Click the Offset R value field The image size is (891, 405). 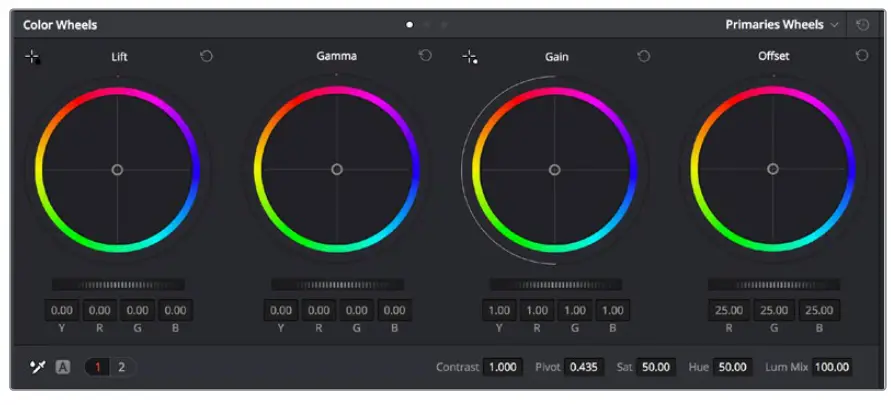[x=728, y=310]
